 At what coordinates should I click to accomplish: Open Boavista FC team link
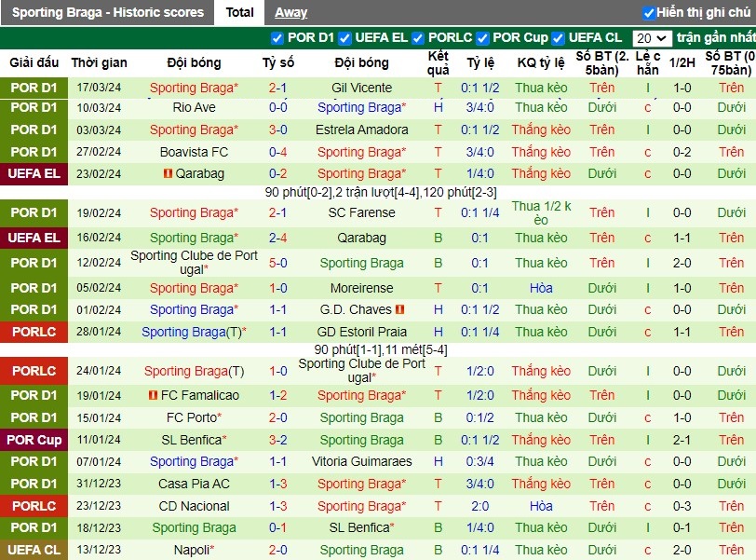tap(194, 152)
